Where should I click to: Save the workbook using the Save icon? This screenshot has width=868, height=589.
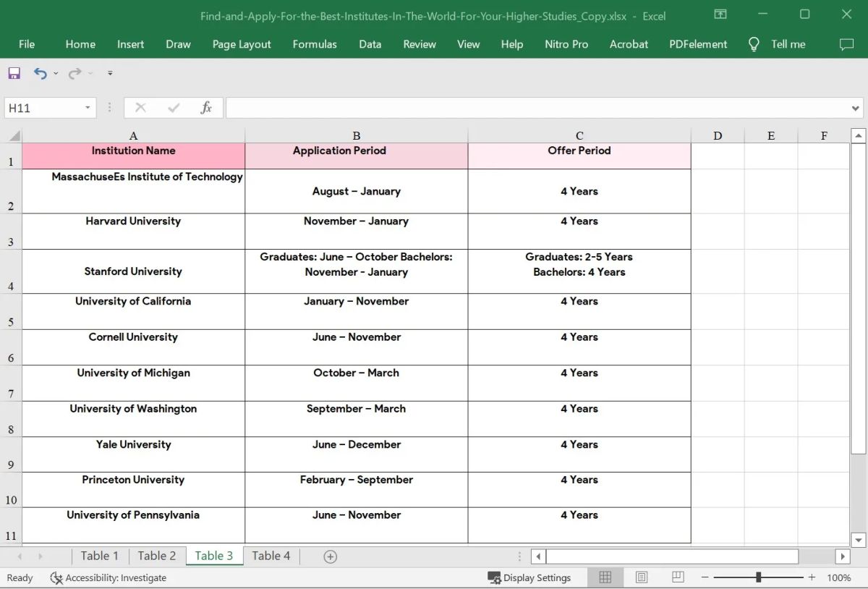(14, 72)
